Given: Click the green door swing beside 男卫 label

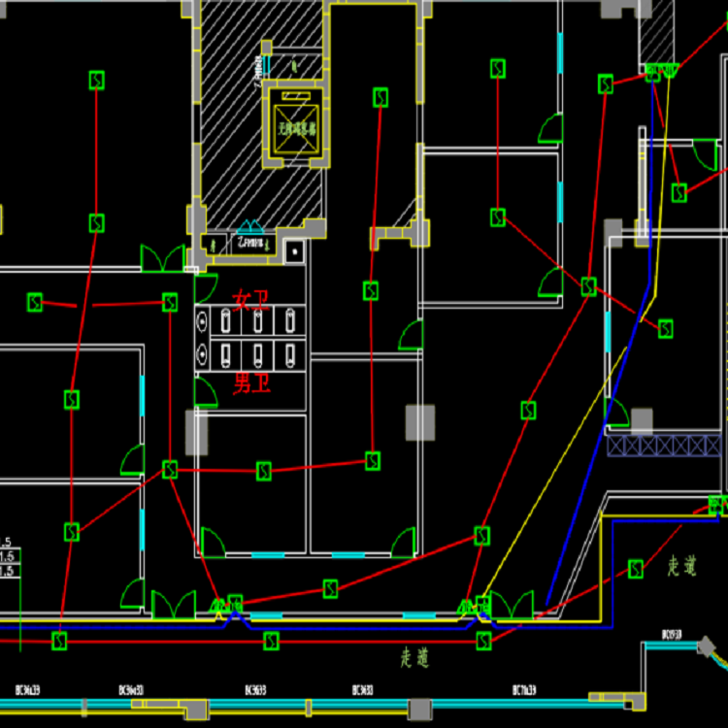Looking at the screenshot, I should coord(205,391).
